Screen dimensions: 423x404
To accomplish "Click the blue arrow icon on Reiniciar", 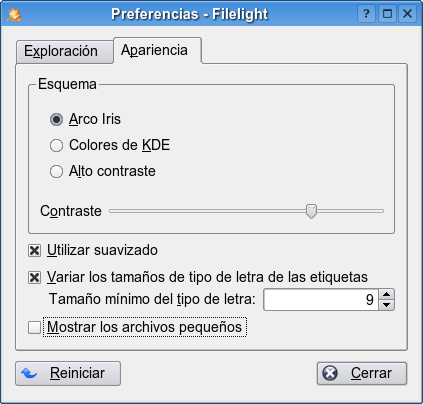I will coord(29,373).
